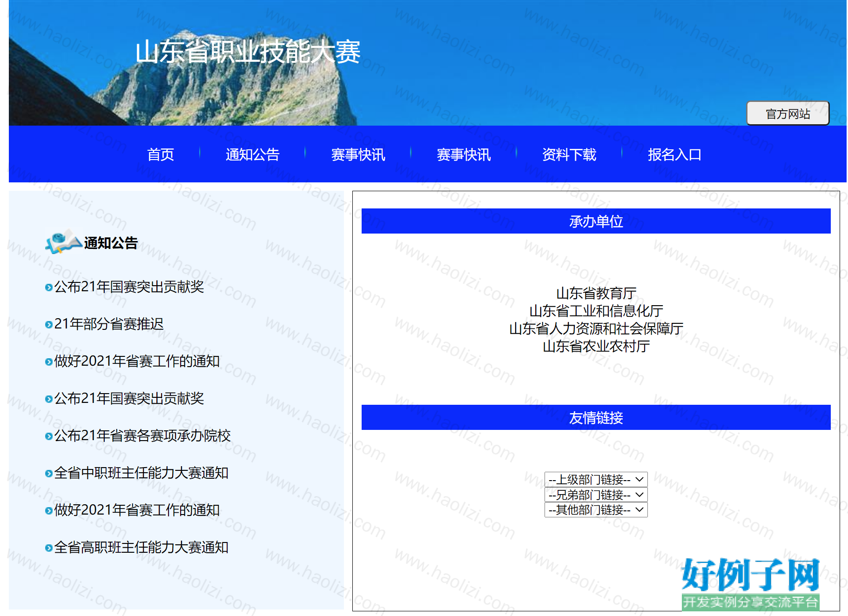Open 资料下载 in the navigation bar
The image size is (848, 616).
tap(569, 154)
